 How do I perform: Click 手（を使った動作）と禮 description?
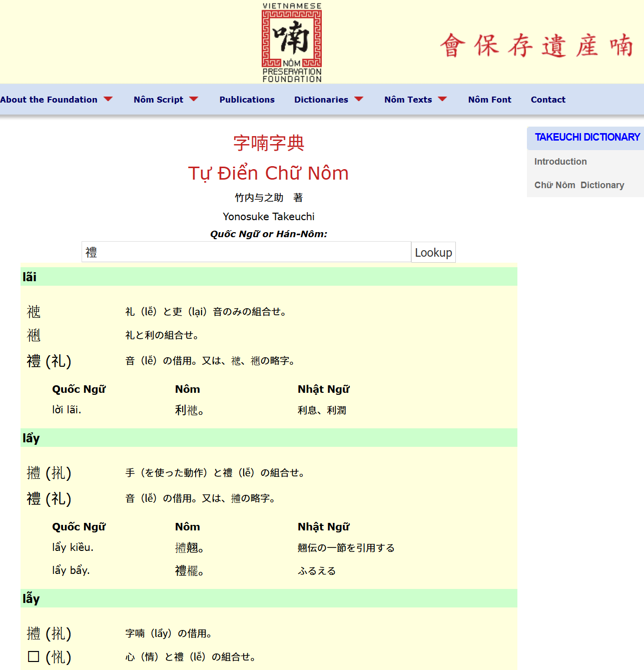click(x=215, y=473)
